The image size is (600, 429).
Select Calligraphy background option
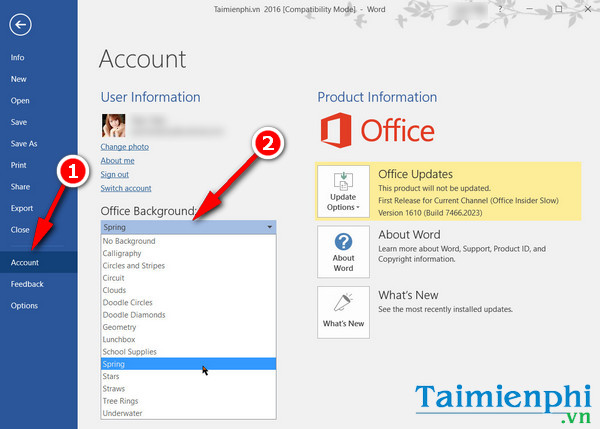point(188,253)
